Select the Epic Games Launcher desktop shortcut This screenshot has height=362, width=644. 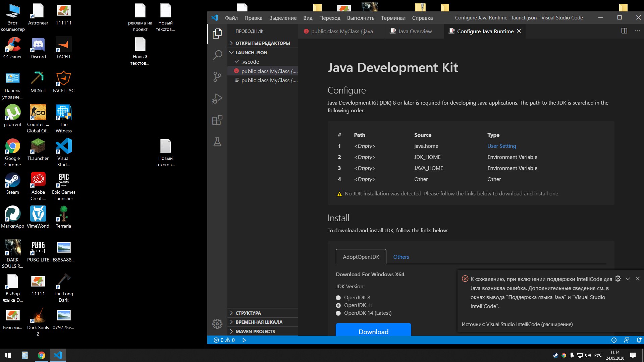coord(63,187)
